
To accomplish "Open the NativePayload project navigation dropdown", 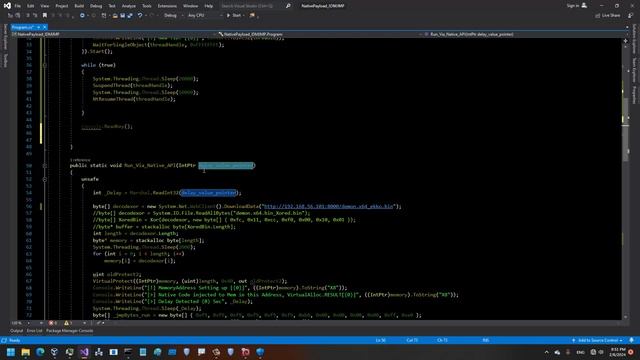I will click(x=114, y=34).
